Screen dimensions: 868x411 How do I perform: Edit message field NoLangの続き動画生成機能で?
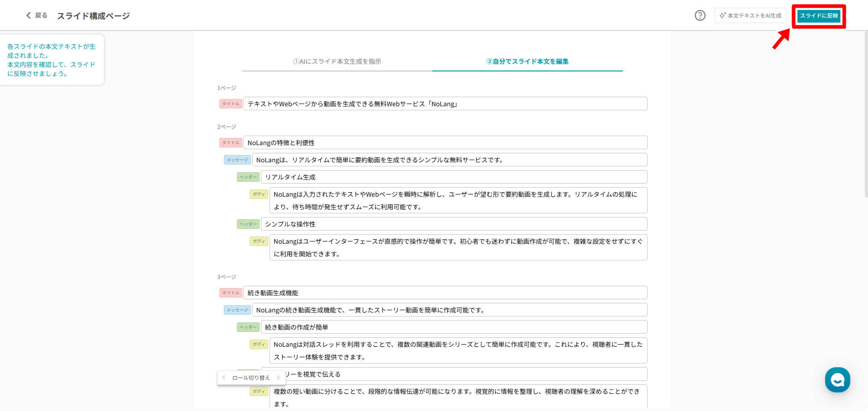(450, 310)
